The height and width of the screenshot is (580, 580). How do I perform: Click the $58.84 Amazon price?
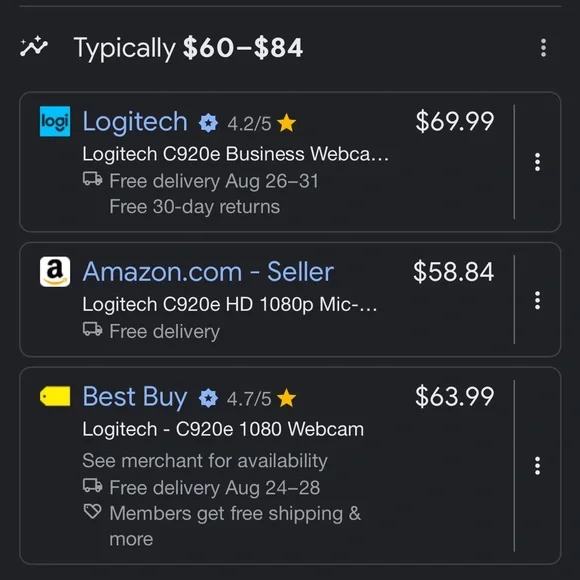tap(453, 272)
